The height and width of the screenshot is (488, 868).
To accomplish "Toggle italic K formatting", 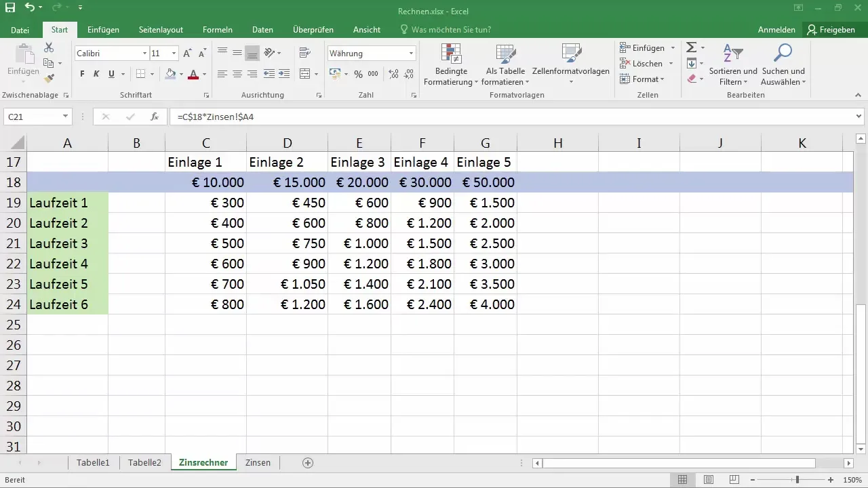I will 97,74.
